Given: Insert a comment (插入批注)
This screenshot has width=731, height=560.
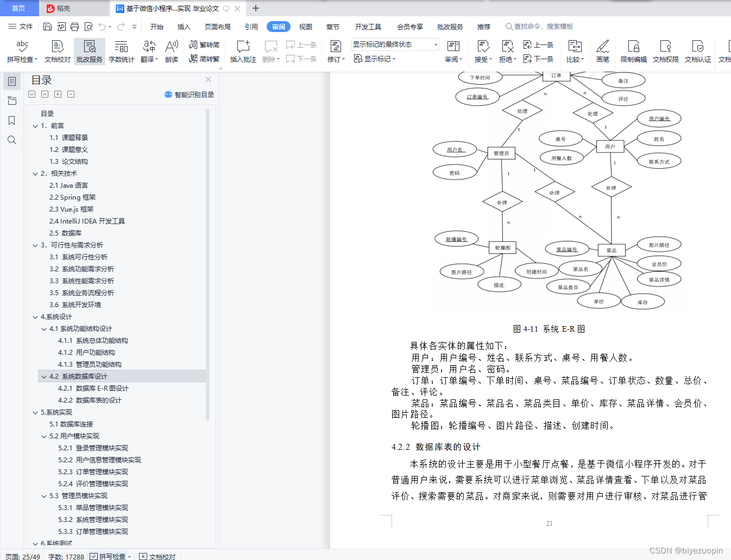Looking at the screenshot, I should coord(243,52).
